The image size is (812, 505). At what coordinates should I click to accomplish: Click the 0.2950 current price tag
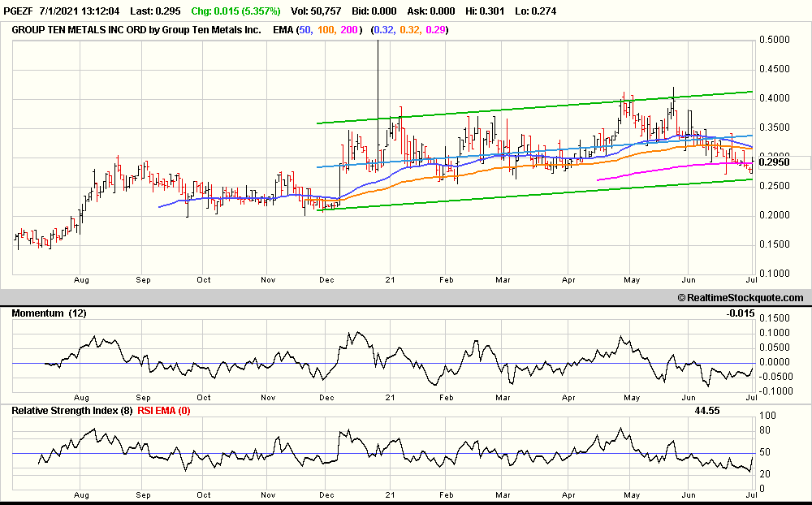point(774,162)
